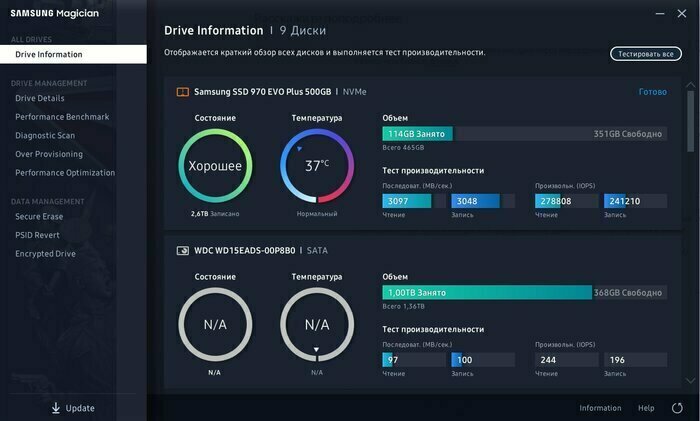The height and width of the screenshot is (421, 700).
Task: Open Diagnostic Scan page
Action: [45, 136]
